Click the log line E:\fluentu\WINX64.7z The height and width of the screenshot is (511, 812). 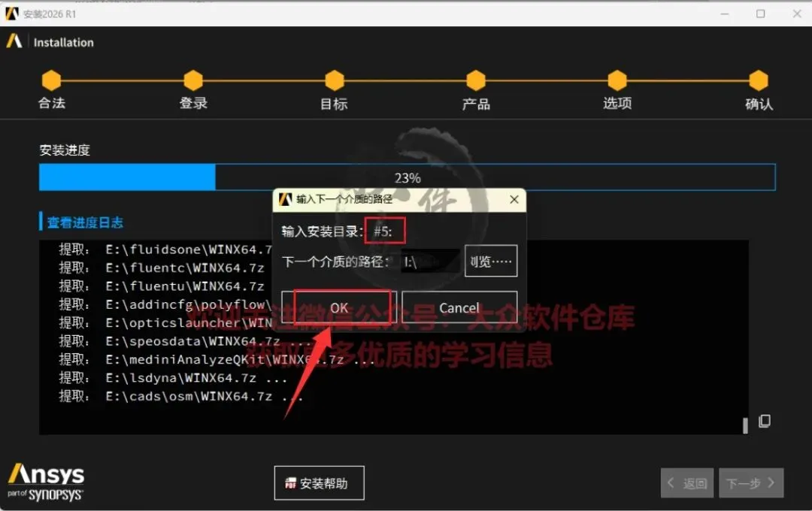click(162, 286)
